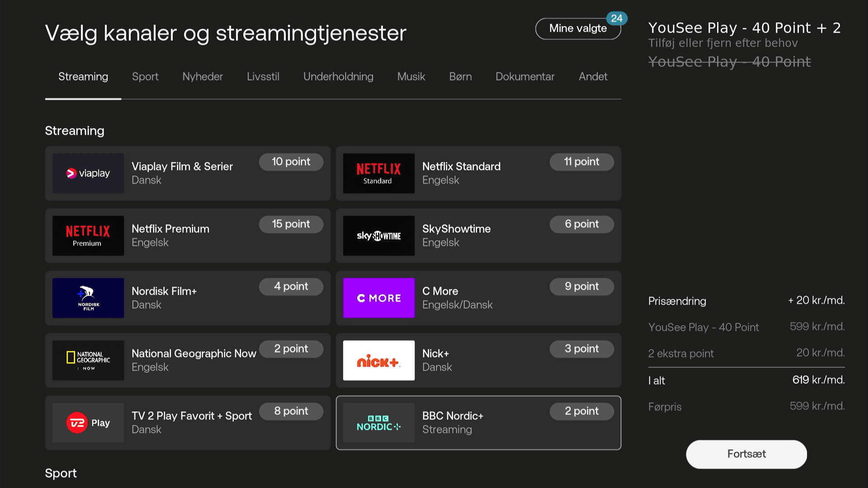The image size is (868, 488).
Task: Click the 9 point C More badge
Action: 582,286
